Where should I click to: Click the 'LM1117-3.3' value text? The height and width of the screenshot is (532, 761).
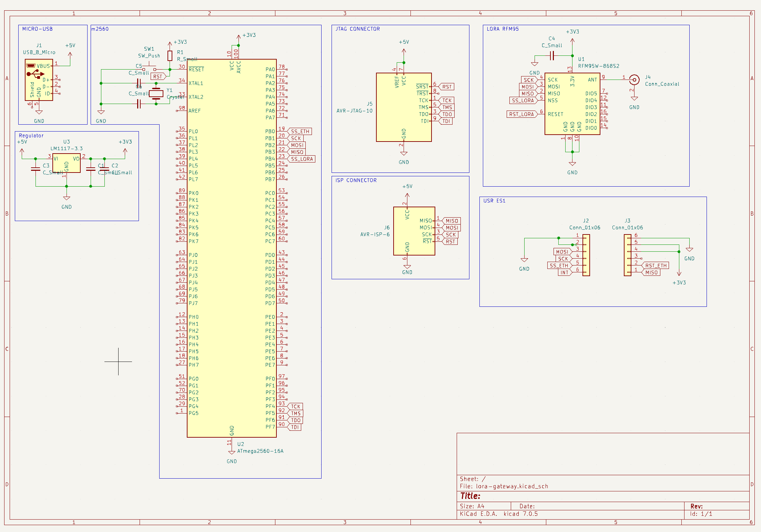tap(67, 149)
